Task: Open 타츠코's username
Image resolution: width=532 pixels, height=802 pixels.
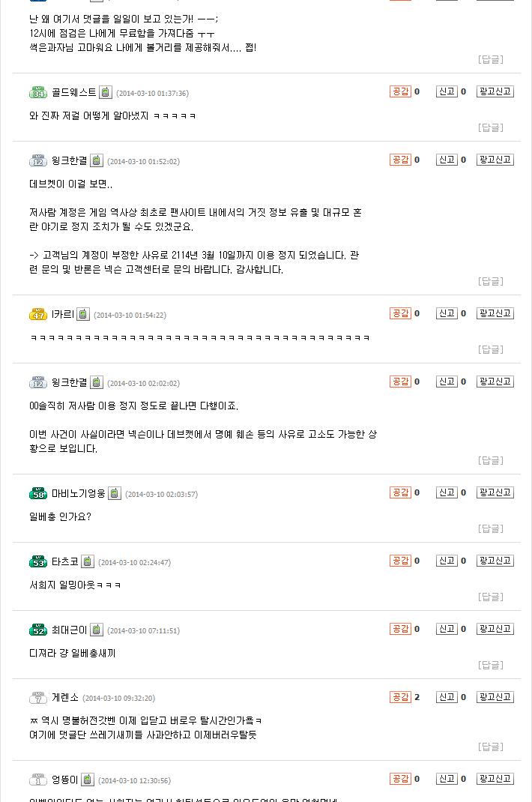Action: tap(65, 561)
